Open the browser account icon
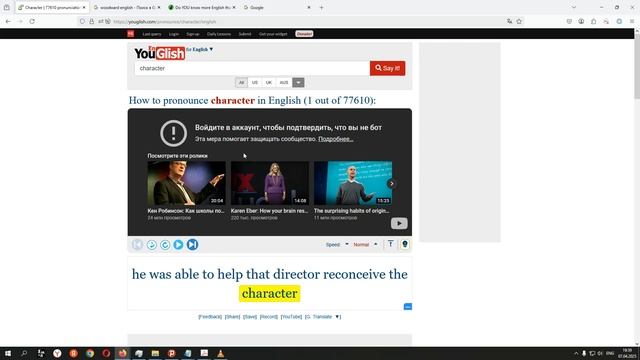Image resolution: width=640 pixels, height=360 pixels. click(x=581, y=21)
